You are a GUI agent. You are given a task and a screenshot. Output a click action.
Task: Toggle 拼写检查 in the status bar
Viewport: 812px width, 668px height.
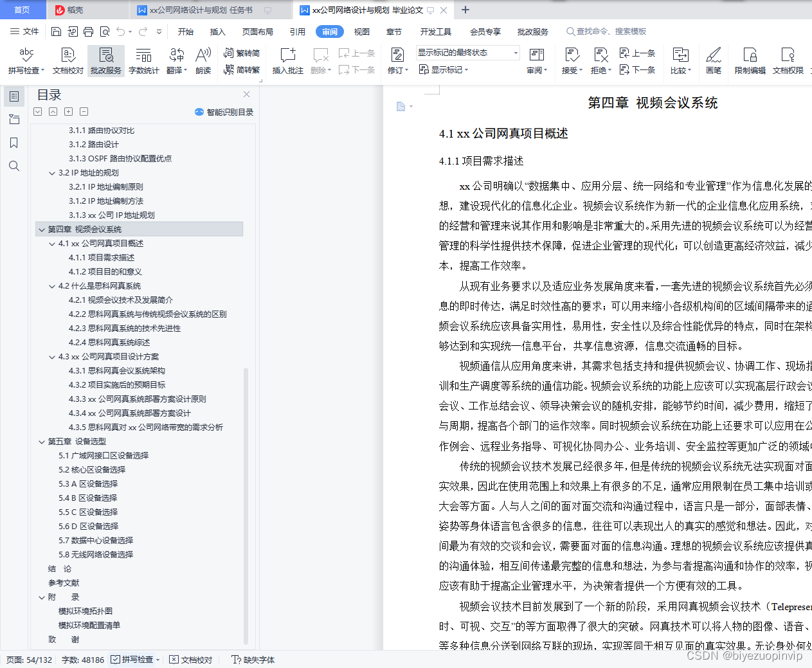[x=135, y=660]
